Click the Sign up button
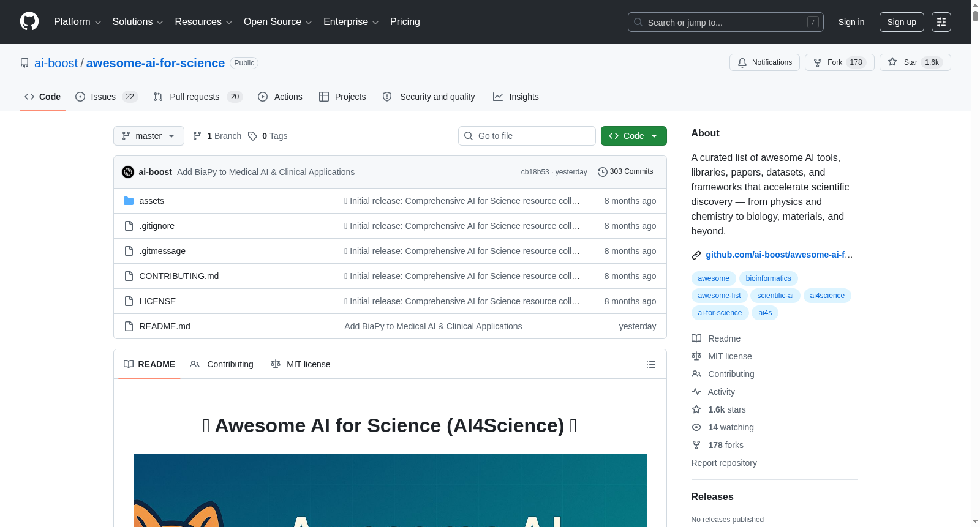 click(902, 22)
